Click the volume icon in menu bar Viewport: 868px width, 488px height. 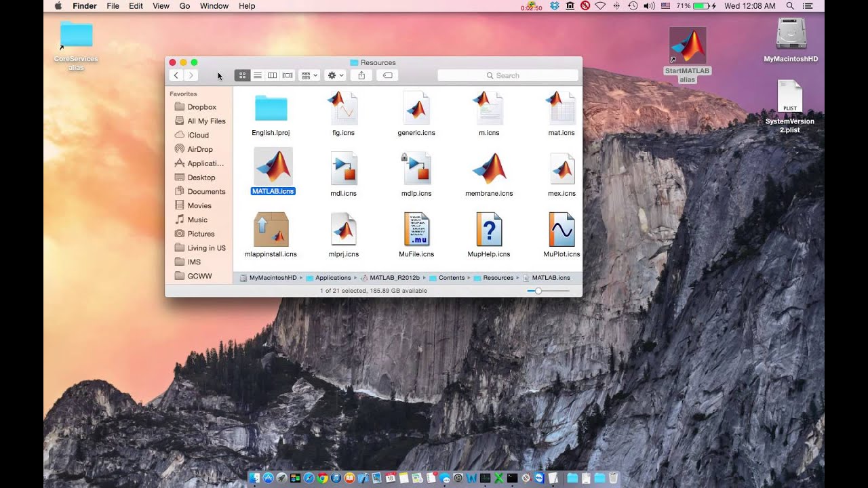coord(649,6)
